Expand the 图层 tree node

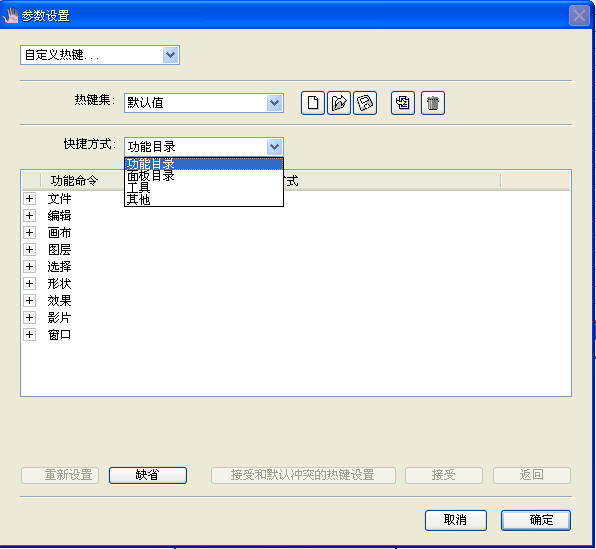click(x=30, y=249)
